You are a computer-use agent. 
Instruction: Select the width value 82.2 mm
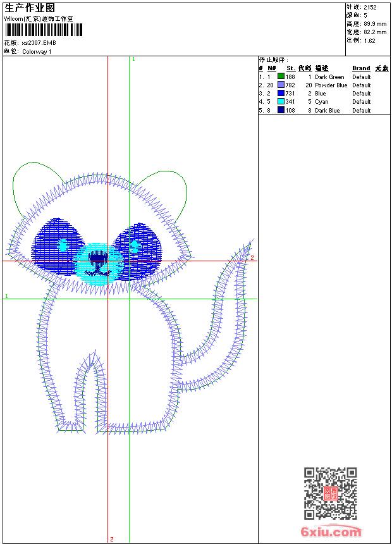(375, 32)
